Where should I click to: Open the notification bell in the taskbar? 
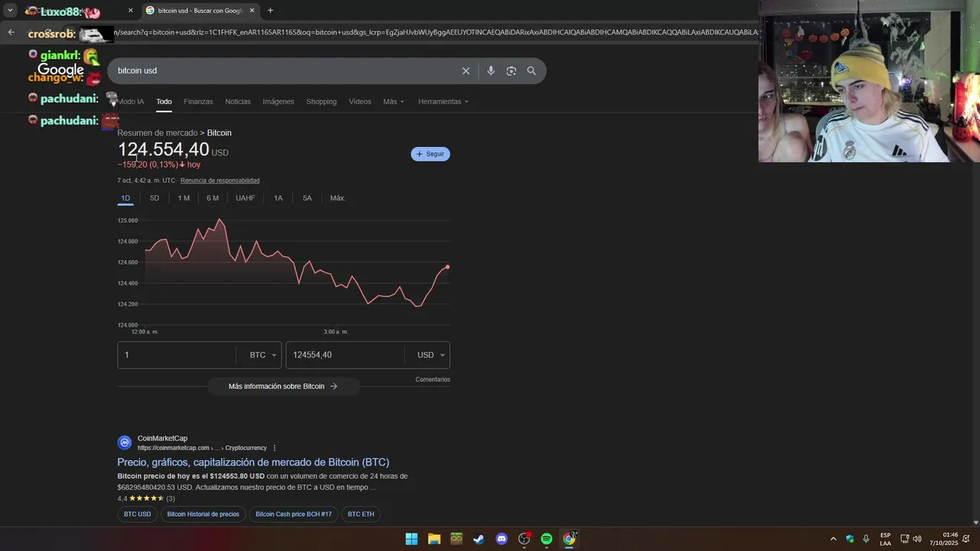click(x=966, y=539)
